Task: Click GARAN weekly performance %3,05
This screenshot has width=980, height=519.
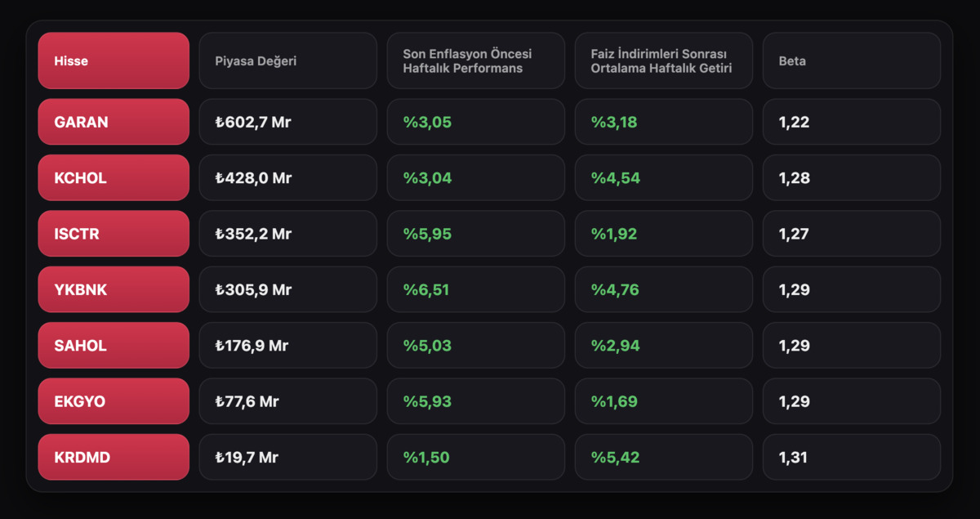Action: (476, 122)
